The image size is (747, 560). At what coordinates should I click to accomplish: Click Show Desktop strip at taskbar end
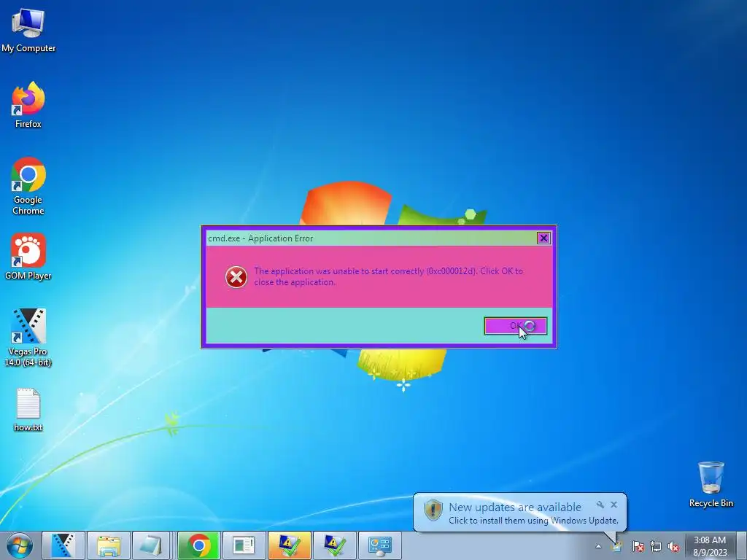pos(742,545)
